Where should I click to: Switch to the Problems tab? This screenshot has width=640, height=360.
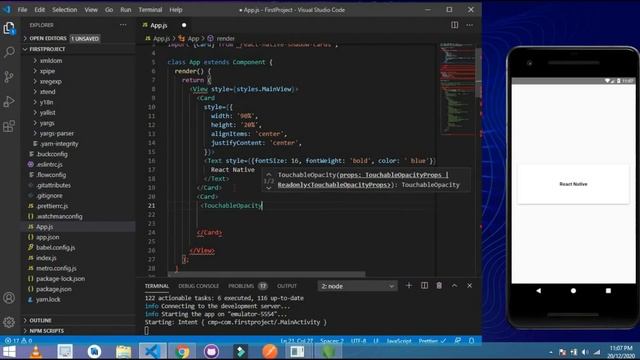(x=241, y=286)
